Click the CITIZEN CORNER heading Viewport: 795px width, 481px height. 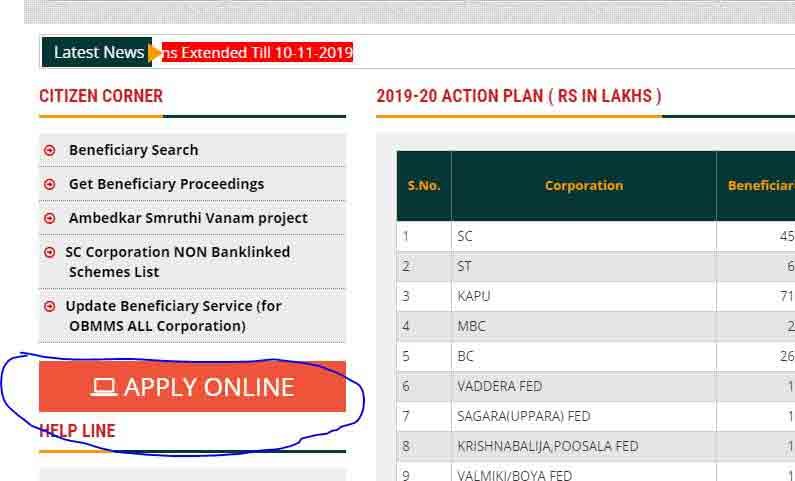pyautogui.click(x=101, y=96)
